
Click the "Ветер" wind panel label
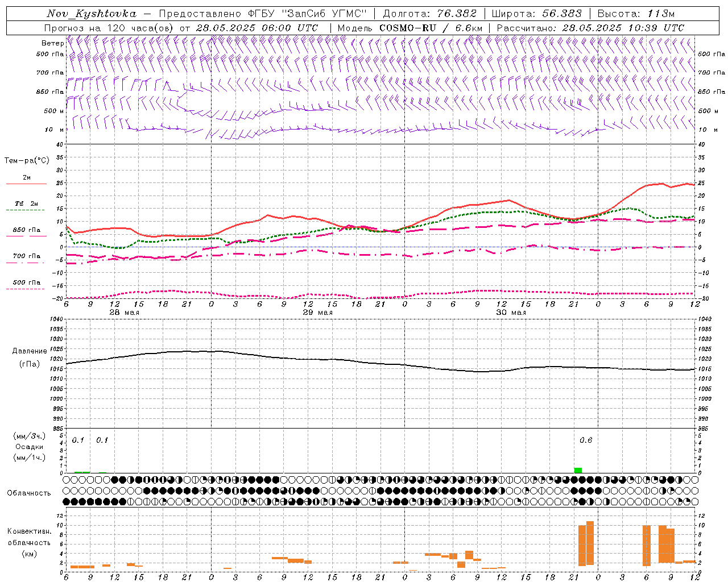tap(52, 43)
